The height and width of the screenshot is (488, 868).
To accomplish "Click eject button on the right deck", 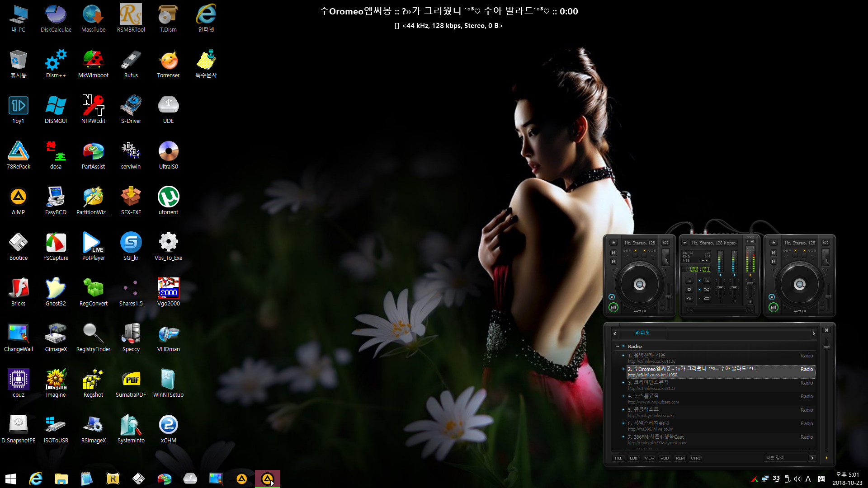I will click(774, 243).
